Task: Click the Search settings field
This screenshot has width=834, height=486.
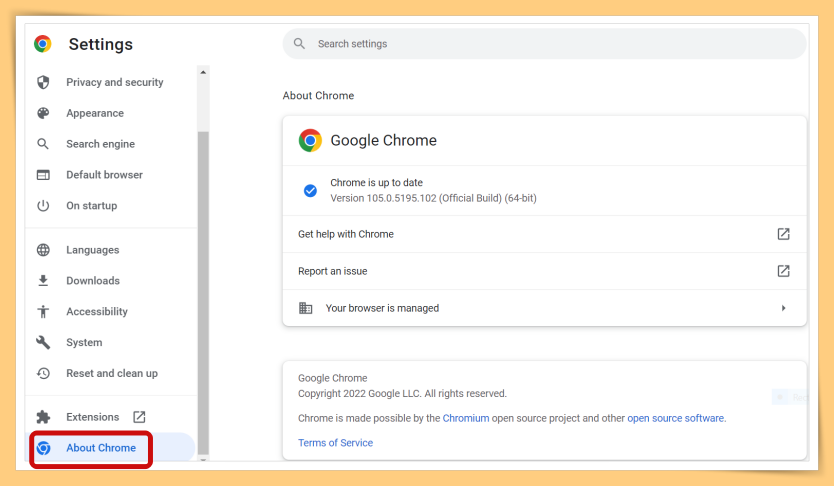Action: pyautogui.click(x=544, y=44)
